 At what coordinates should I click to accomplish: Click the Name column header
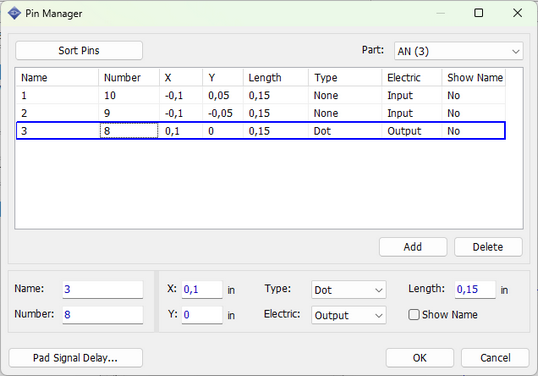57,78
